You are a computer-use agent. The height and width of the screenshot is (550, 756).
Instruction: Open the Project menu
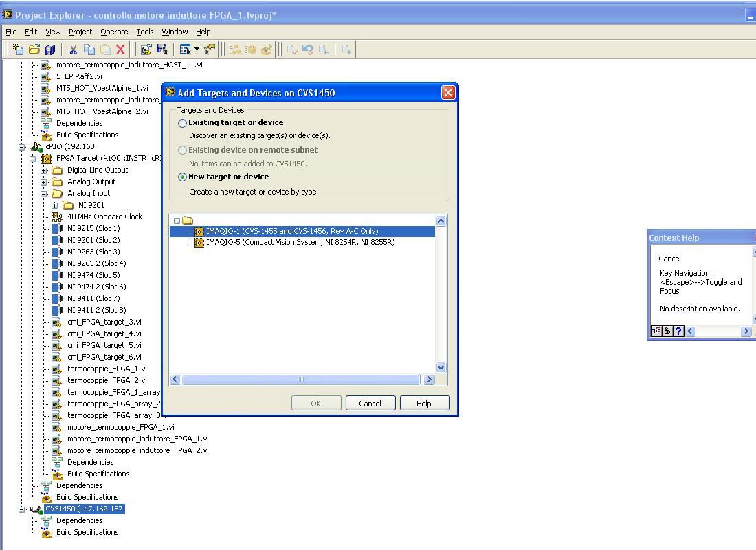coord(80,32)
